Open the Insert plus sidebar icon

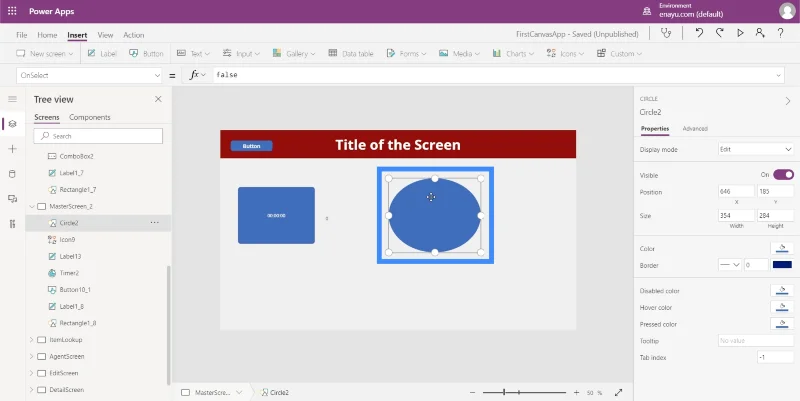12,149
